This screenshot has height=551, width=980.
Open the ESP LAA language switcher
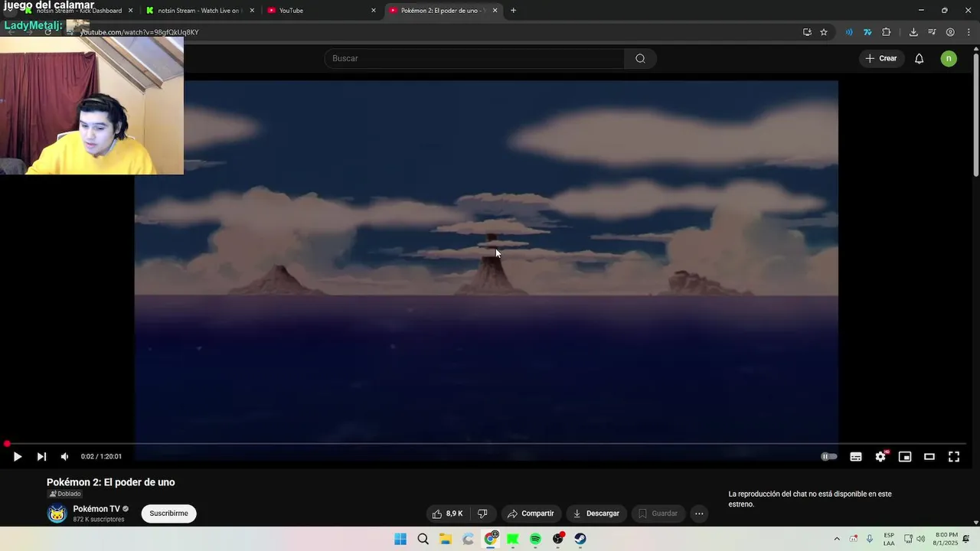[x=889, y=539]
